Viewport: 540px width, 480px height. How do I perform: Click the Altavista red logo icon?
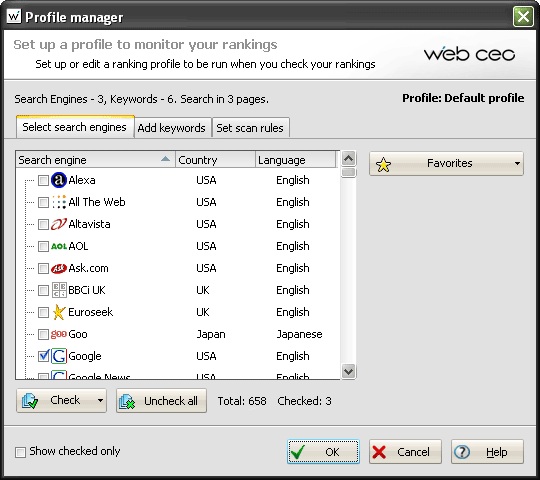point(59,224)
